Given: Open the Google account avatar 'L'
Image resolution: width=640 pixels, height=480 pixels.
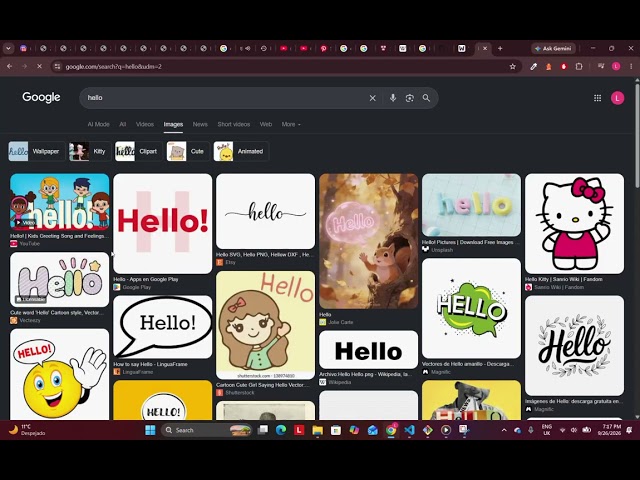Looking at the screenshot, I should tap(617, 98).
